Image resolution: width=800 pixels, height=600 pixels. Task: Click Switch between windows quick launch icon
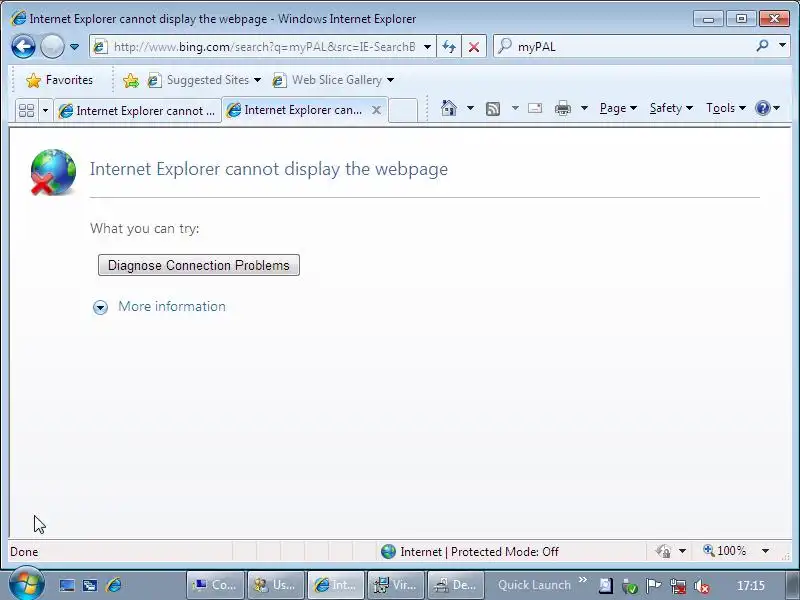[x=90, y=585]
